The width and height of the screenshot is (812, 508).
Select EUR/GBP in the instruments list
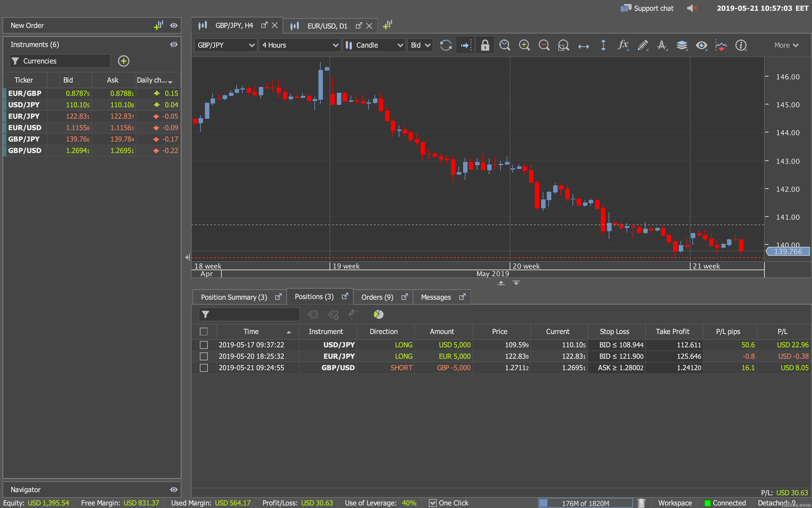click(92, 93)
